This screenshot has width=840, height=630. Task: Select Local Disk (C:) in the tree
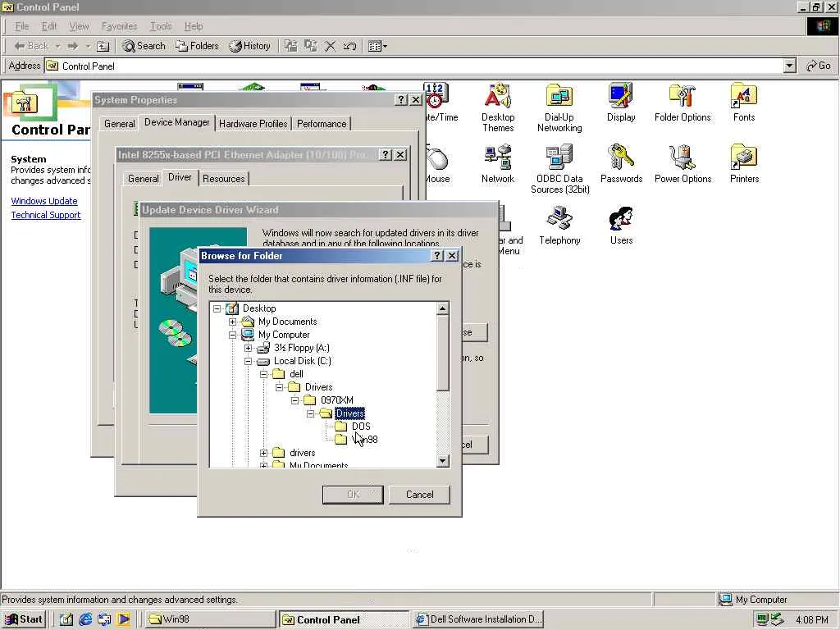pos(302,361)
